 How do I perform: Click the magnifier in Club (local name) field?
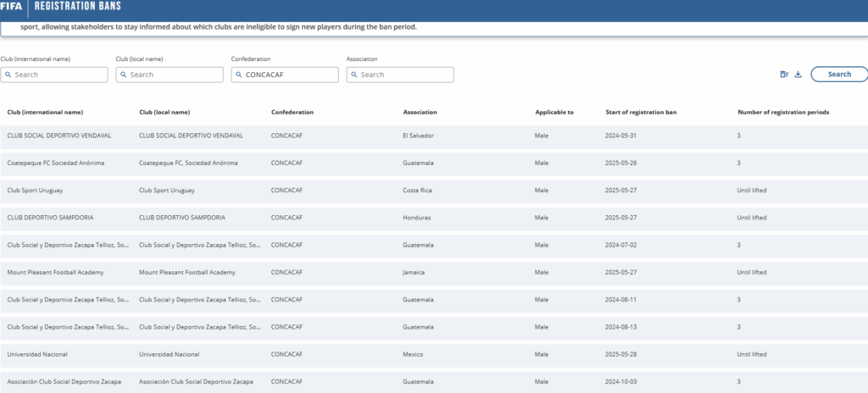[x=124, y=75]
